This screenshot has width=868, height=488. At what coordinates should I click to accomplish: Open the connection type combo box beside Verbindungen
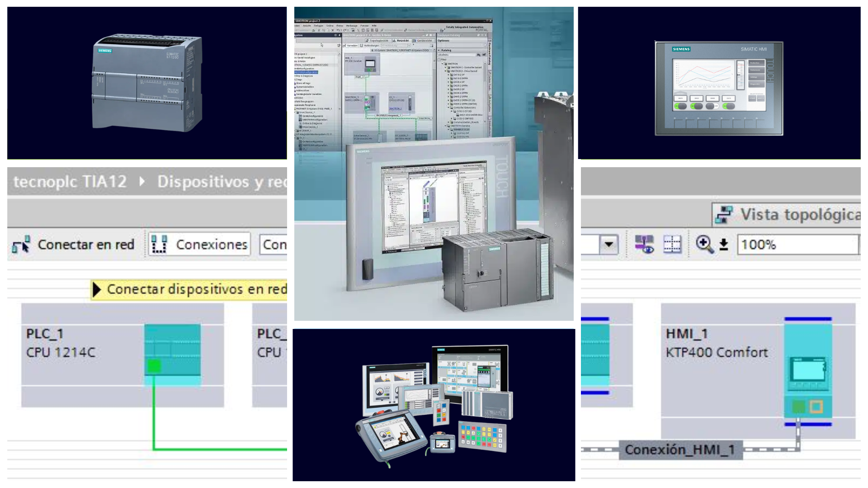(x=395, y=45)
